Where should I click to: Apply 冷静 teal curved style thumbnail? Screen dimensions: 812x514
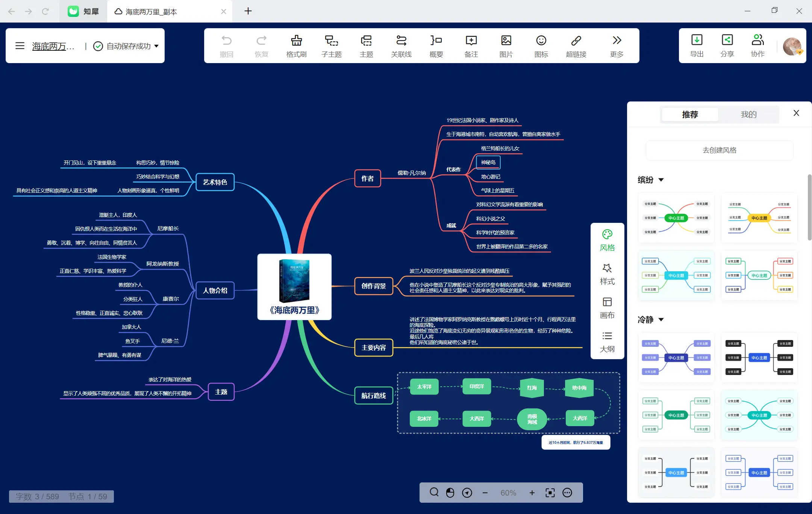(759, 415)
